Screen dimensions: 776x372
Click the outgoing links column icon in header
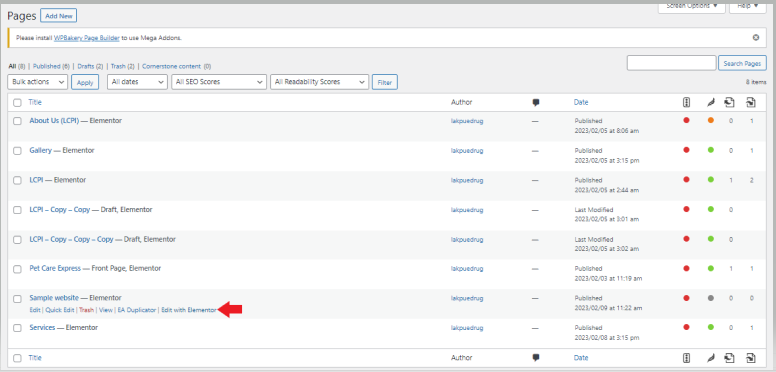tap(729, 102)
